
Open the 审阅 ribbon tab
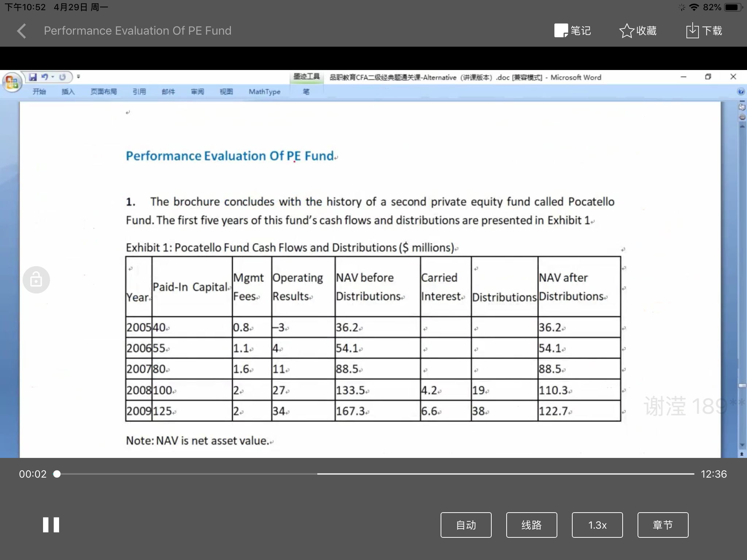(x=197, y=92)
